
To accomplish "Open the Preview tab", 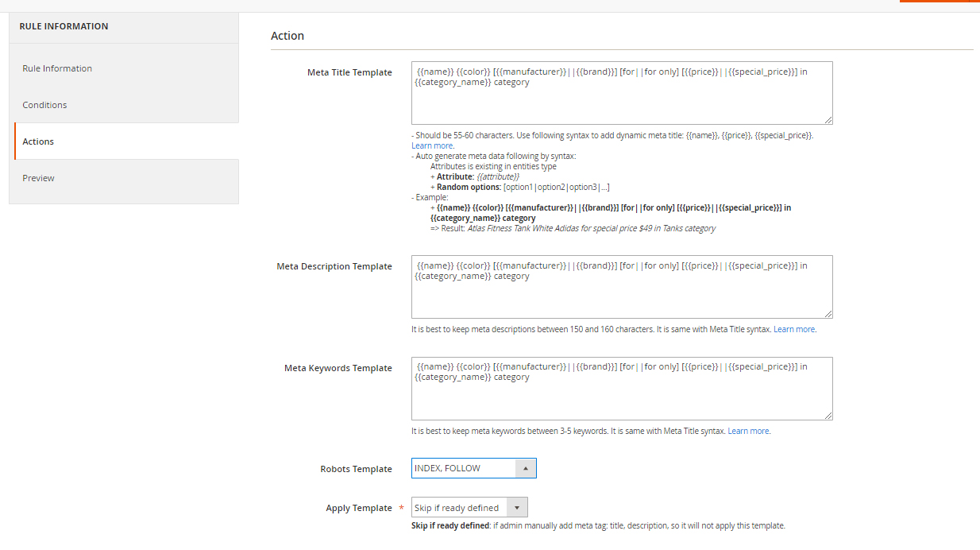I will pyautogui.click(x=38, y=178).
